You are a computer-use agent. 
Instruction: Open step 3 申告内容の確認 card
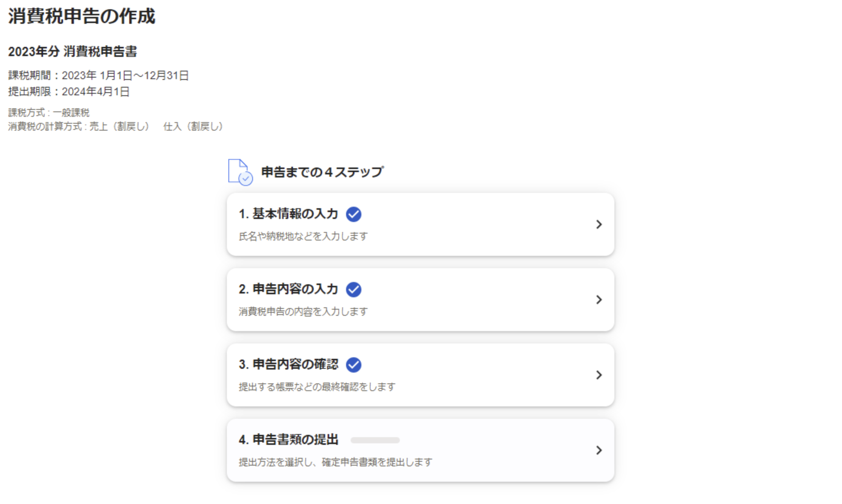tap(420, 375)
